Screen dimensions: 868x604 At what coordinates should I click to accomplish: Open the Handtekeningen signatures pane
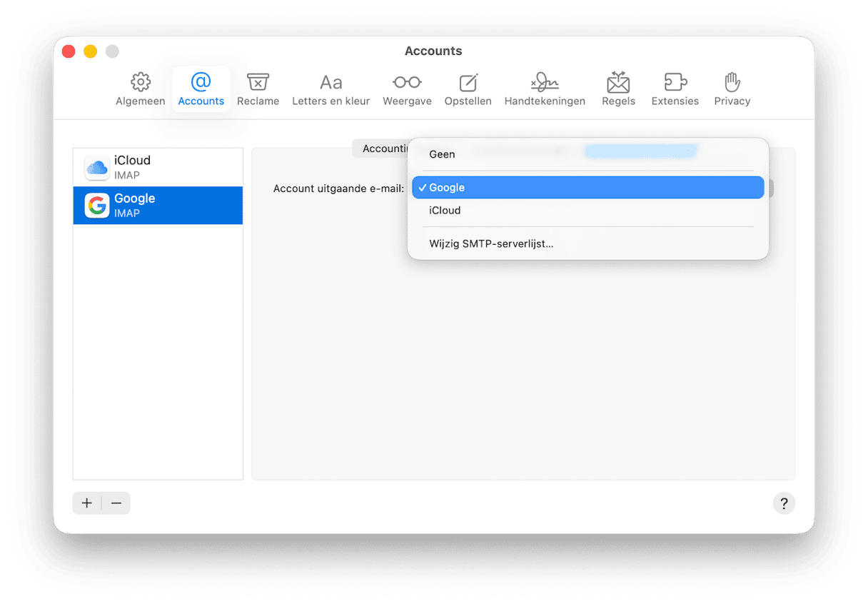545,88
